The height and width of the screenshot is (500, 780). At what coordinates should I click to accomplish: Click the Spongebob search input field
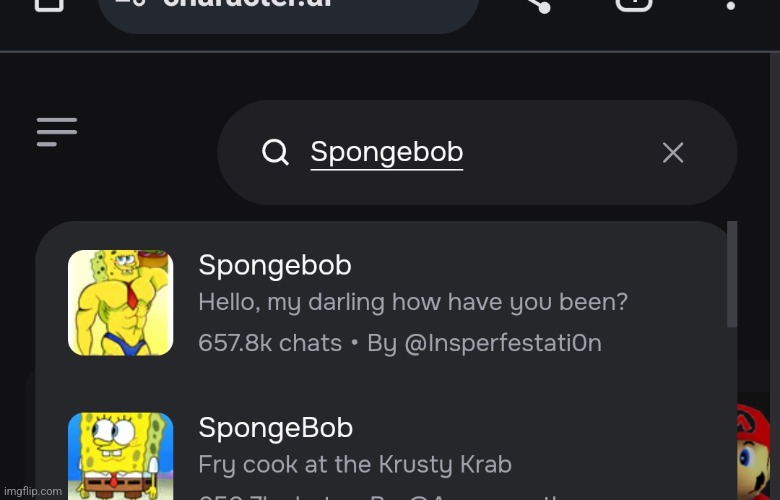click(x=477, y=152)
